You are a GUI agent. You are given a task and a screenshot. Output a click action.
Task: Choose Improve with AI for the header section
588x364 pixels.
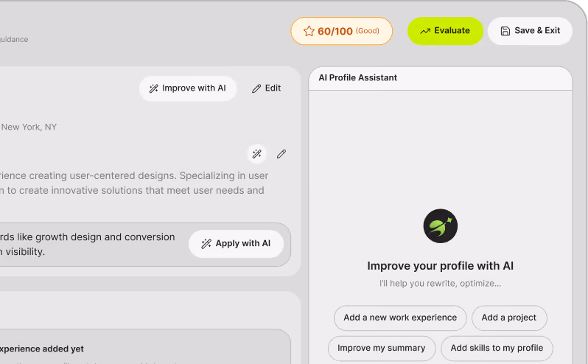(188, 88)
